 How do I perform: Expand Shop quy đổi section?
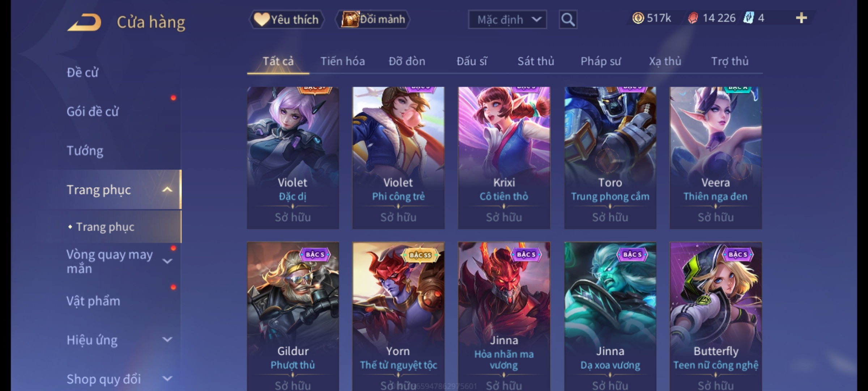(x=167, y=379)
